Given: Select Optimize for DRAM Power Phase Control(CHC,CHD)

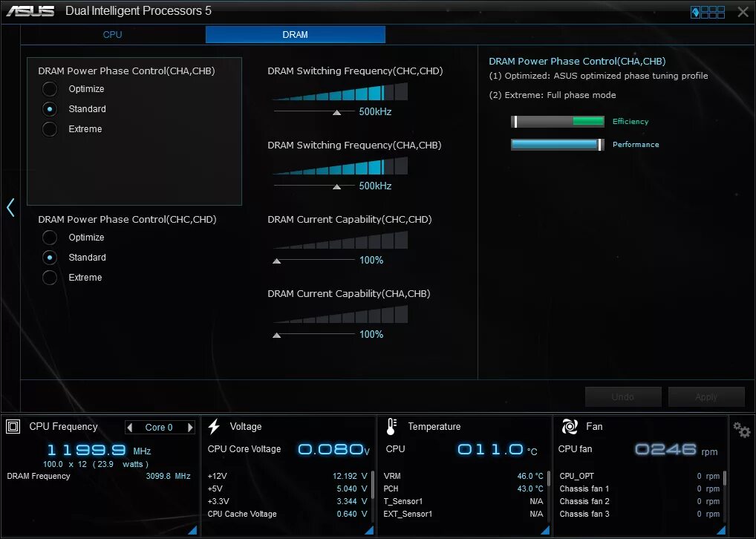Looking at the screenshot, I should (50, 237).
